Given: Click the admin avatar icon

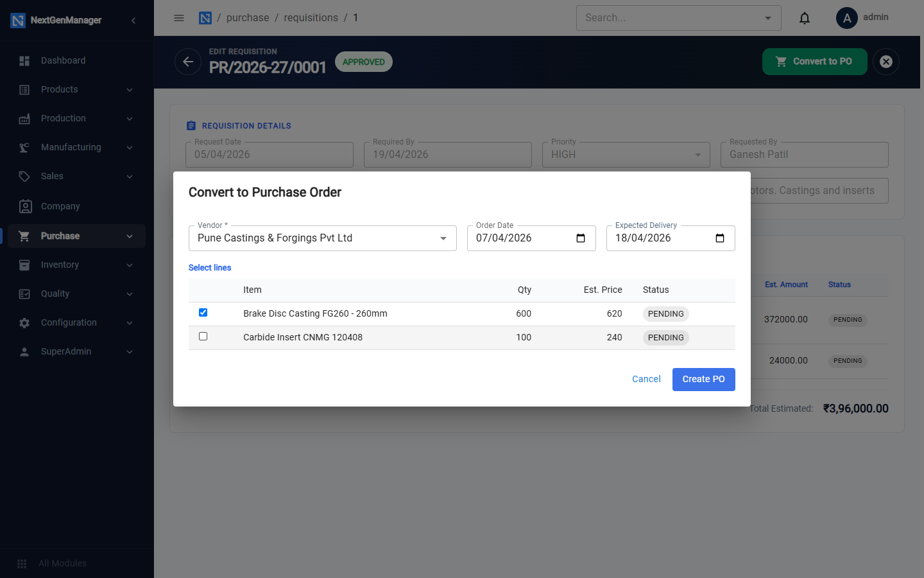Looking at the screenshot, I should click(847, 18).
